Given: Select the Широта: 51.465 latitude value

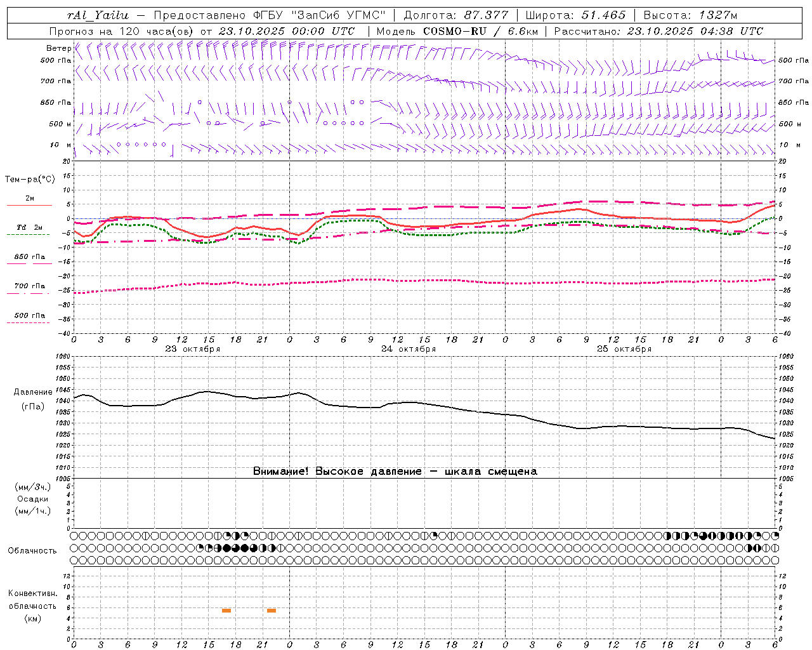Looking at the screenshot, I should coord(575,15).
